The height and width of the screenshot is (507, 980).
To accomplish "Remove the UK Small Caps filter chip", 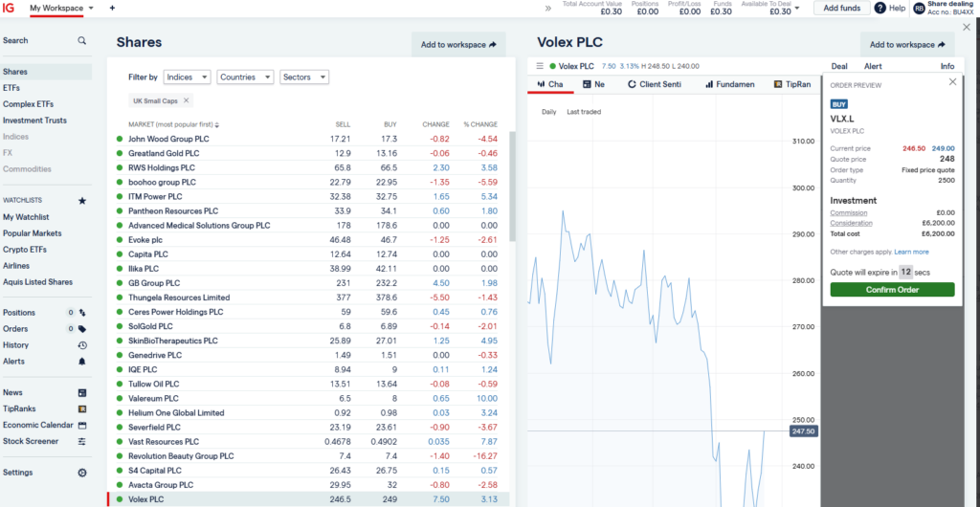I will click(186, 100).
